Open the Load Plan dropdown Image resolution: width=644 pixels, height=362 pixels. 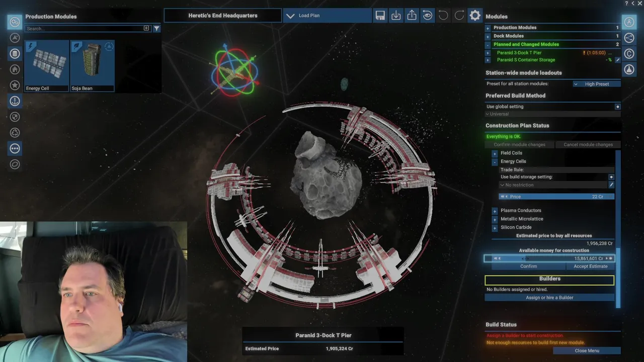327,16
